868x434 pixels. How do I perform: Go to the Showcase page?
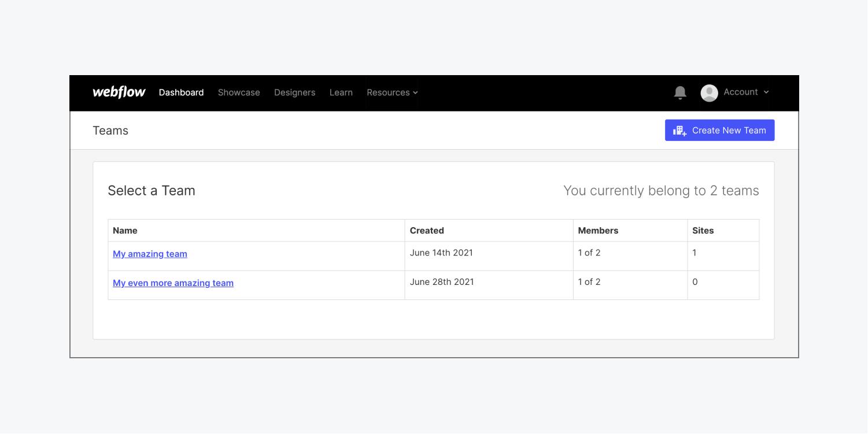pyautogui.click(x=239, y=92)
